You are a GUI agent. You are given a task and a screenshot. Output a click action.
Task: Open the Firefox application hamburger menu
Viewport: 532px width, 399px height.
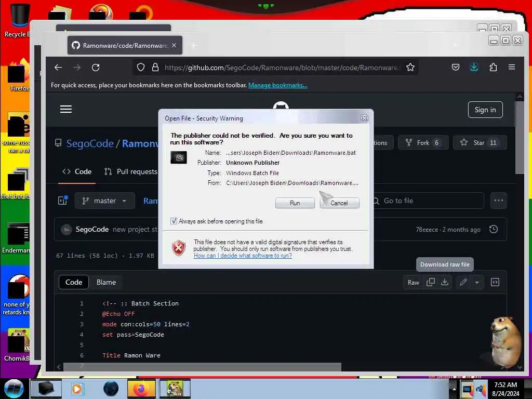pyautogui.click(x=512, y=67)
